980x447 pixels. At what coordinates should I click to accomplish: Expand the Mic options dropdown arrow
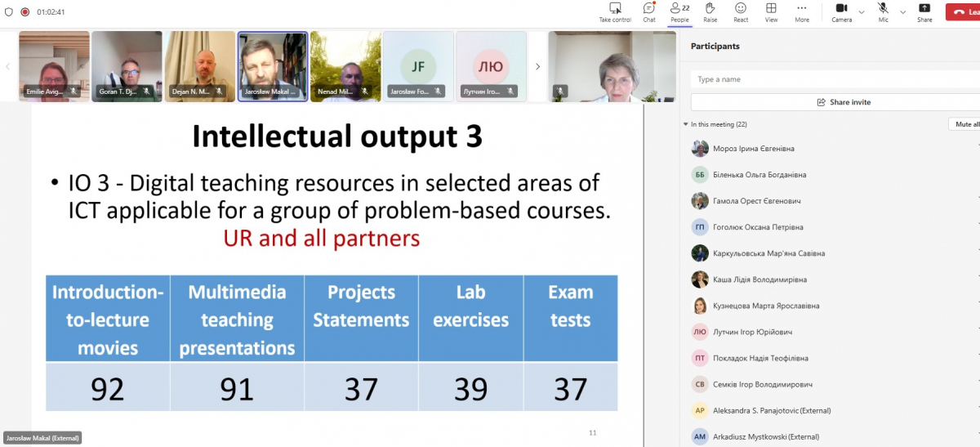[x=902, y=12]
